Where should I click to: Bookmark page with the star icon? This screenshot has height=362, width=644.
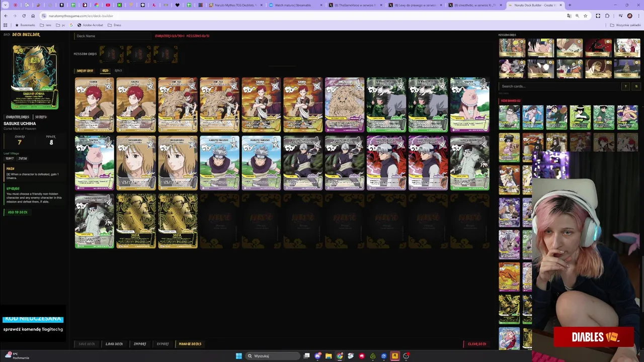tap(585, 16)
